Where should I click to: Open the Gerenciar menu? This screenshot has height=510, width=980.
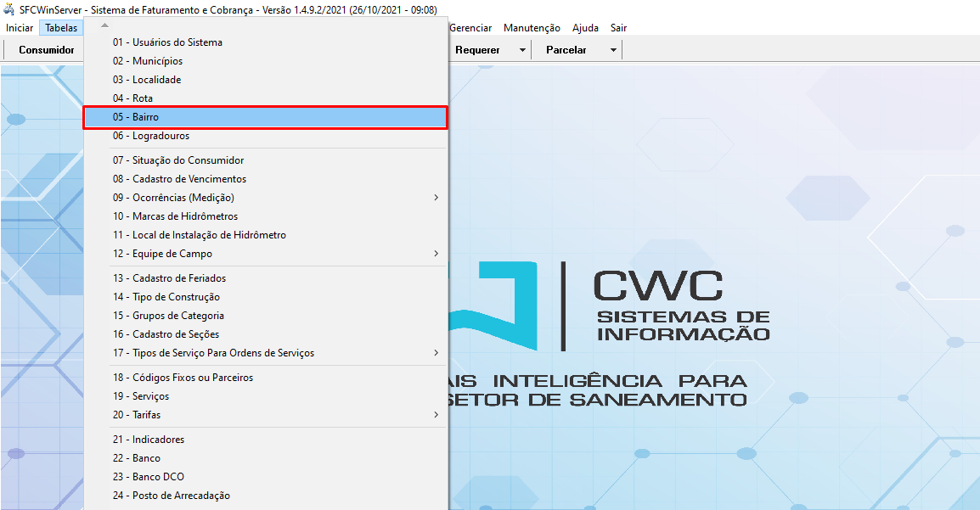(470, 28)
